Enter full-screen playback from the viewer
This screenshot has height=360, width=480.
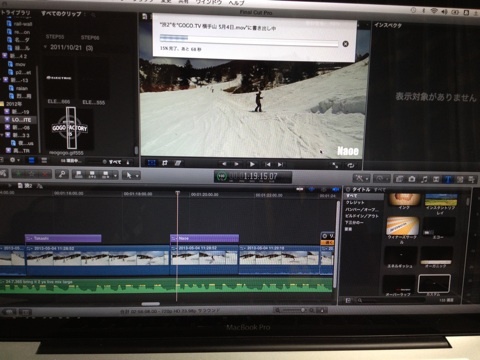coord(335,165)
